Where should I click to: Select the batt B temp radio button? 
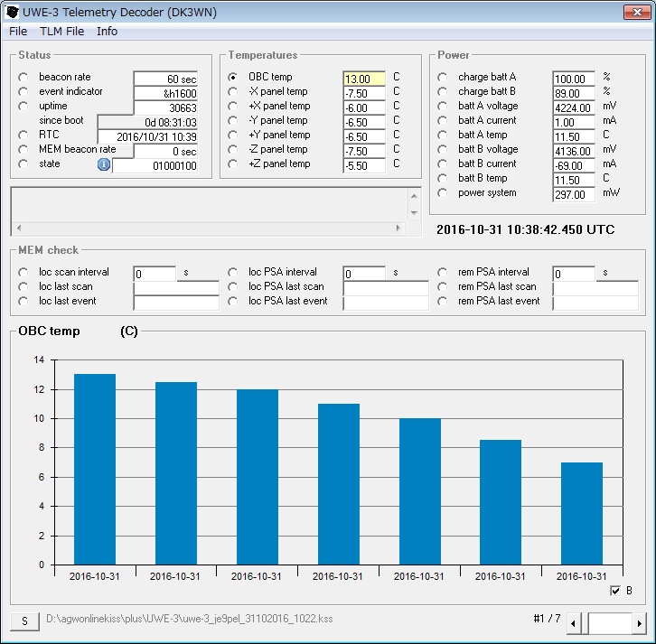point(442,179)
